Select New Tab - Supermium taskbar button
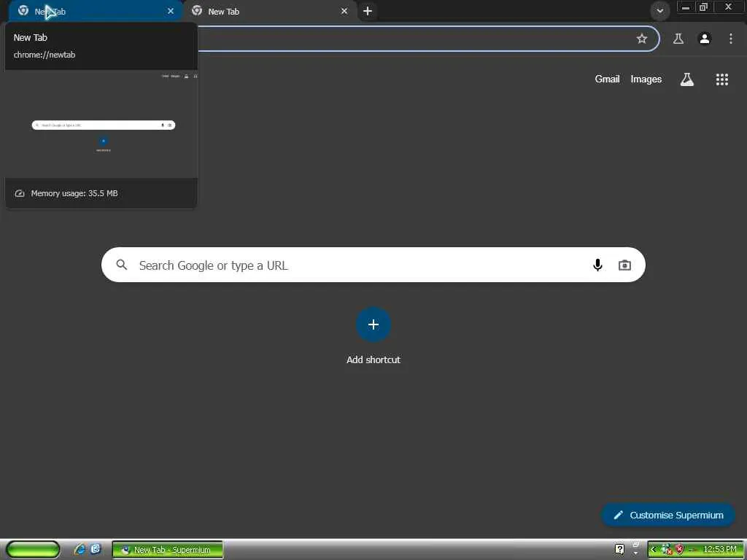This screenshot has height=560, width=747. (x=167, y=550)
